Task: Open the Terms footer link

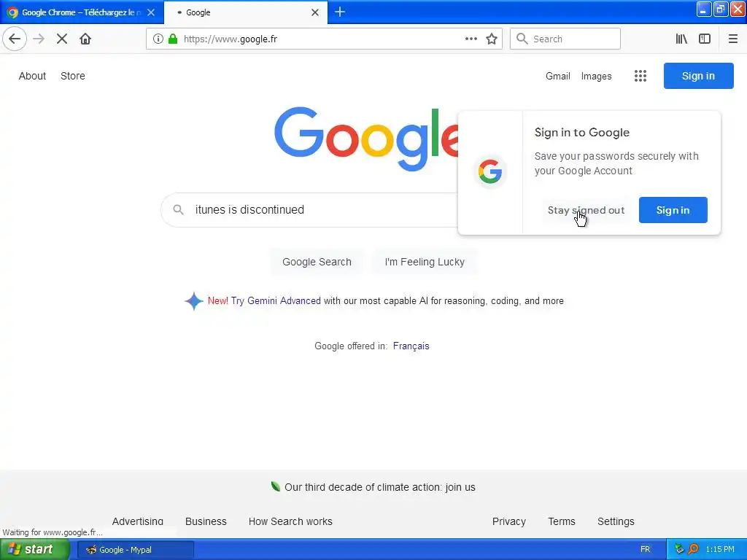Action: [562, 521]
